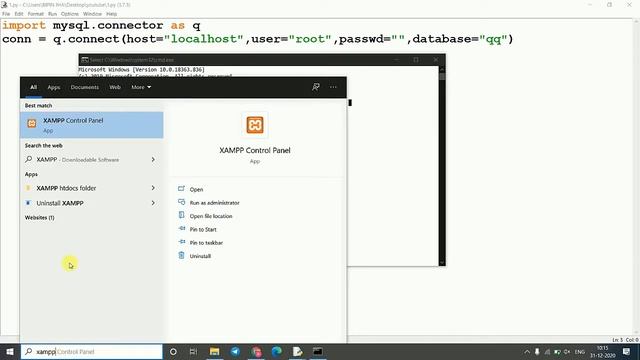Screen dimensions: 640x360
Task: Open the Windows Start menu
Action: (10, 352)
